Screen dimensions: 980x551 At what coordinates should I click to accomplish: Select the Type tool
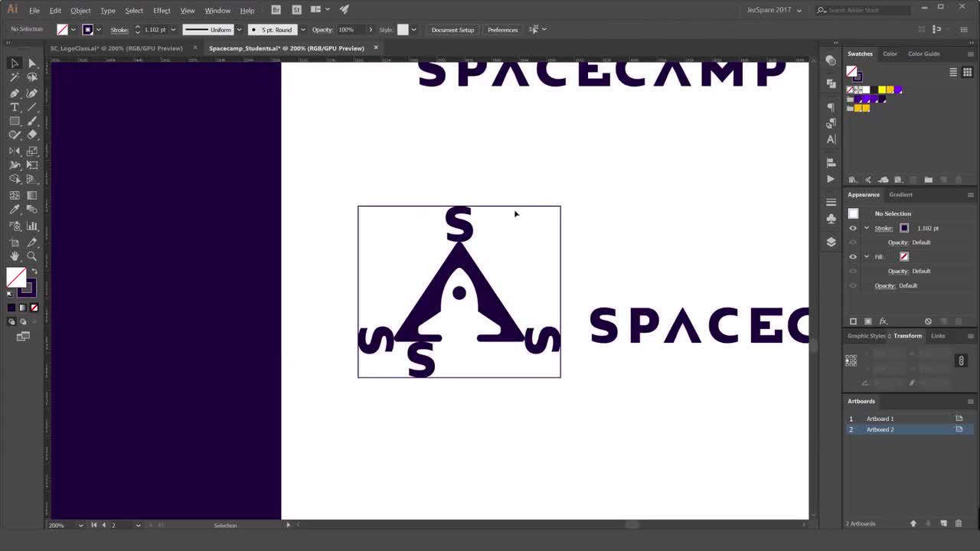pyautogui.click(x=15, y=107)
